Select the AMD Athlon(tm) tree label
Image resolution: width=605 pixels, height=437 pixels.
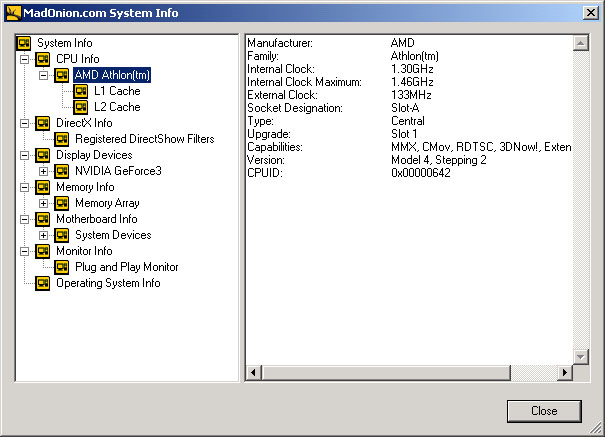[x=112, y=75]
